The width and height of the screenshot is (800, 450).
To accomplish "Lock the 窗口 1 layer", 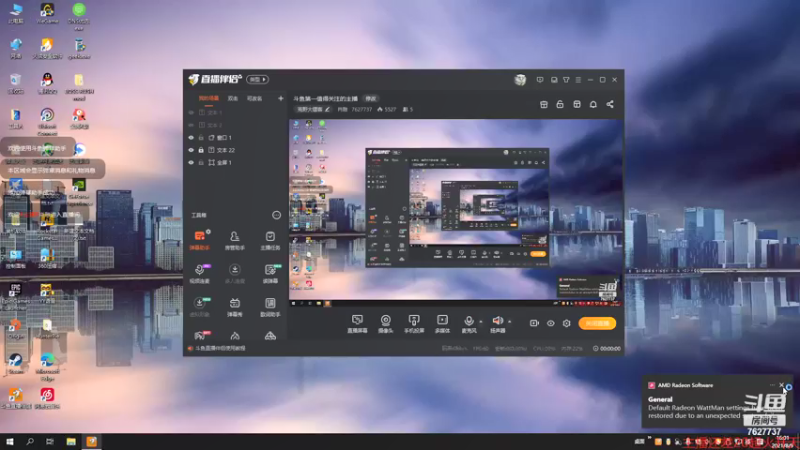I will [x=201, y=138].
